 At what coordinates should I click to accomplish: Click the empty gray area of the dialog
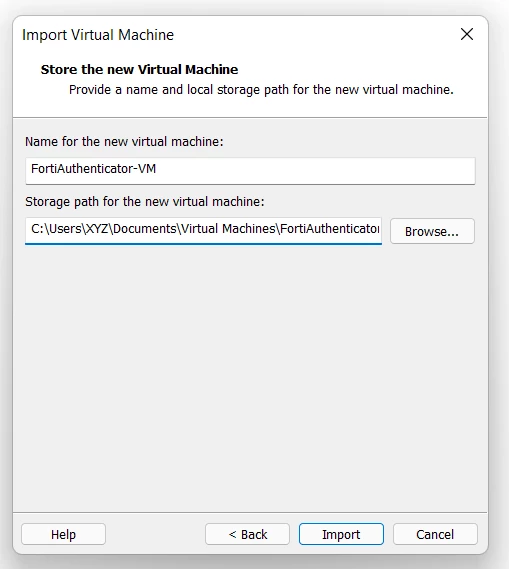point(250,377)
